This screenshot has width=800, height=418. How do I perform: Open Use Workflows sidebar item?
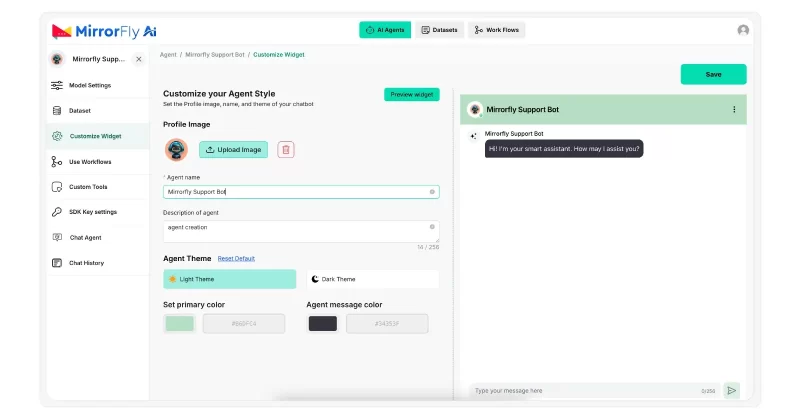pyautogui.click(x=98, y=162)
